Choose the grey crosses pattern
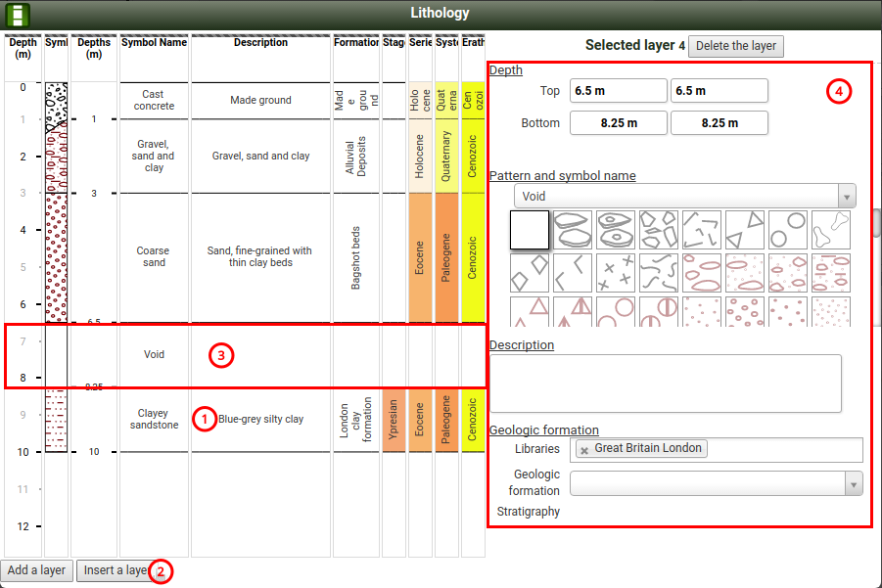Viewport: 882px width, 588px height. click(x=615, y=273)
